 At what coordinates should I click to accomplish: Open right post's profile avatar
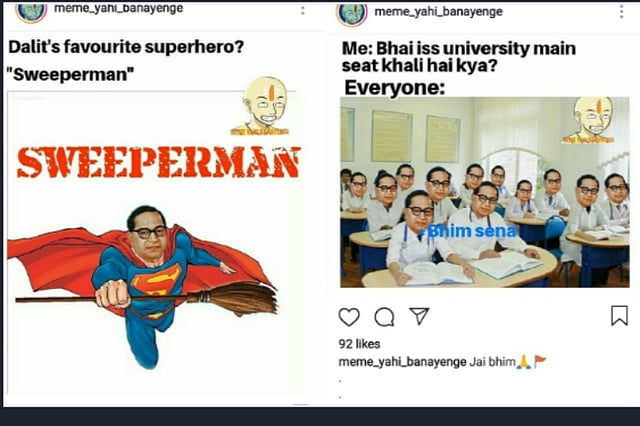tap(352, 15)
